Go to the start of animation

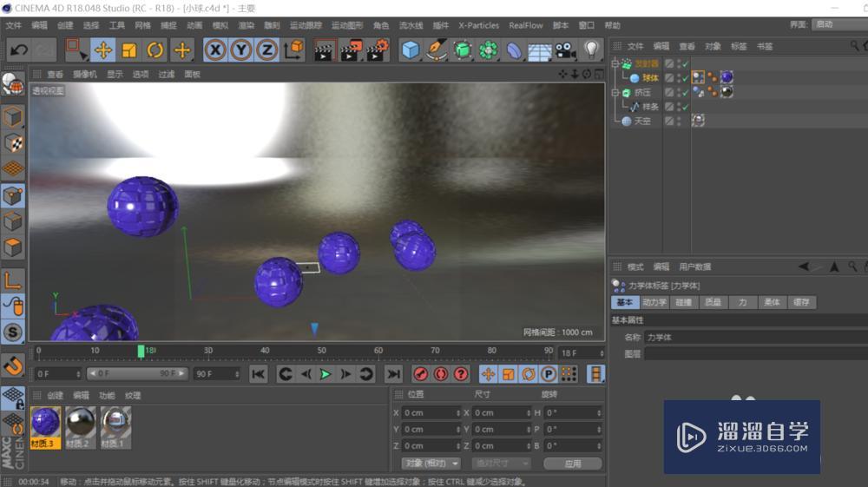coord(258,374)
